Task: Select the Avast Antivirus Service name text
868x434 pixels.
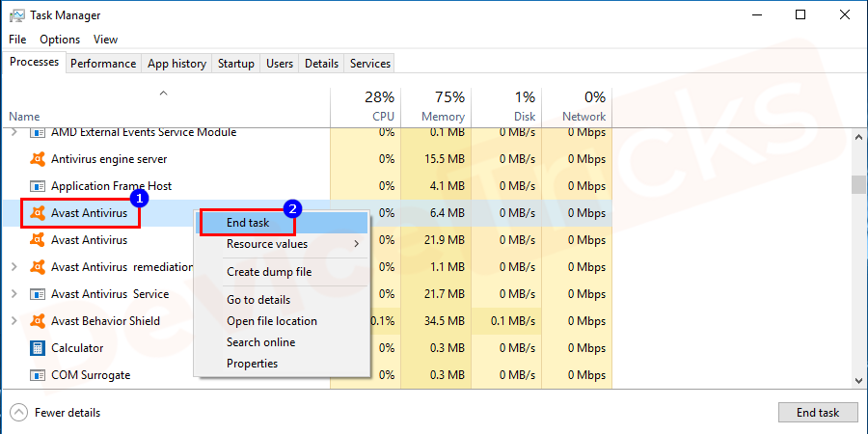Action: point(110,294)
